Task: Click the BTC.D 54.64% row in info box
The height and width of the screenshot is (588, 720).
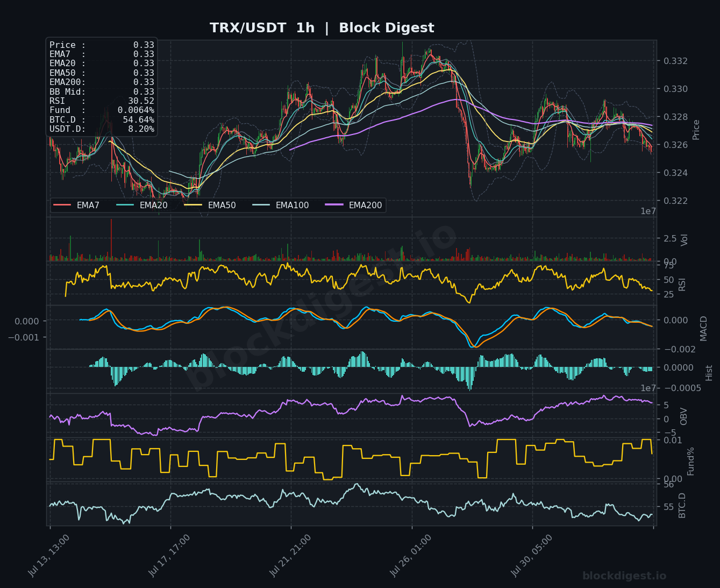Action: [x=102, y=120]
